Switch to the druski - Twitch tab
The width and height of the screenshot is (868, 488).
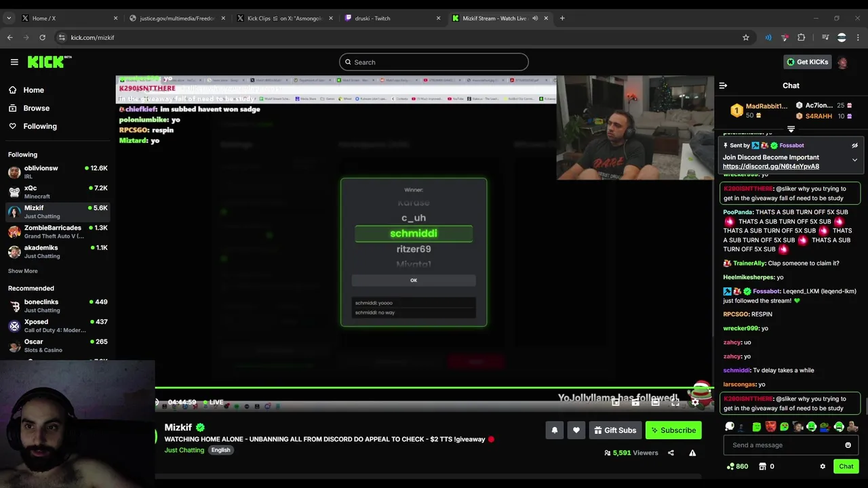tap(393, 18)
